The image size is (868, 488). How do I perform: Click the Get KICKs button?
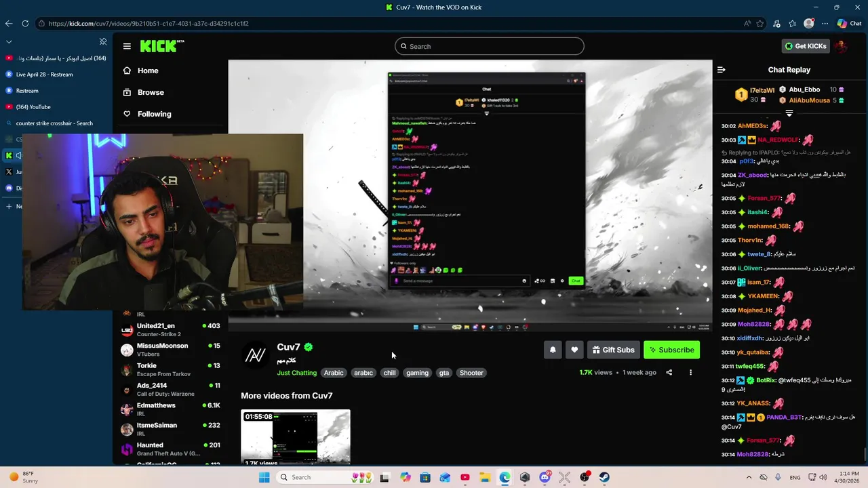pos(806,46)
